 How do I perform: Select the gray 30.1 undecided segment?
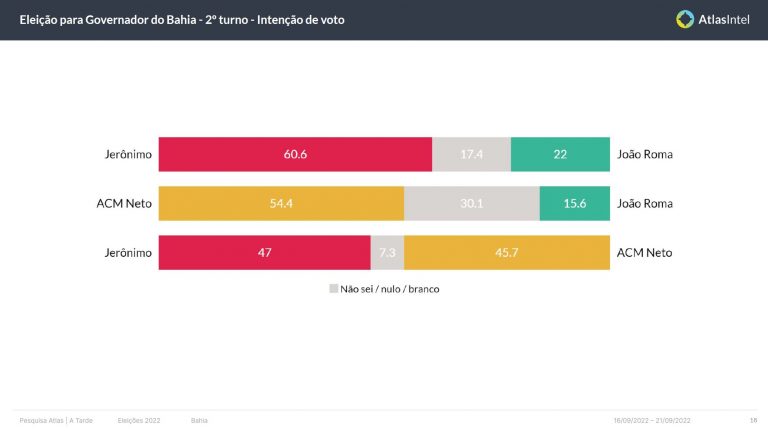[472, 203]
